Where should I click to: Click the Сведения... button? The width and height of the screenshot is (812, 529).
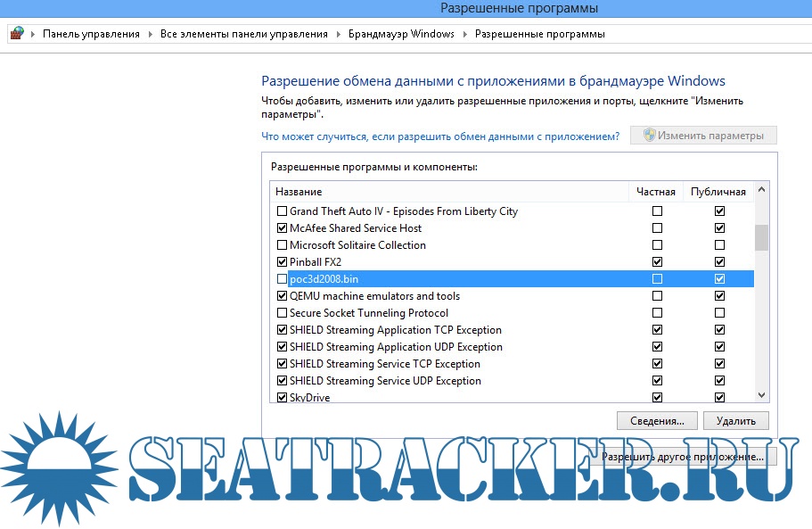(656, 421)
